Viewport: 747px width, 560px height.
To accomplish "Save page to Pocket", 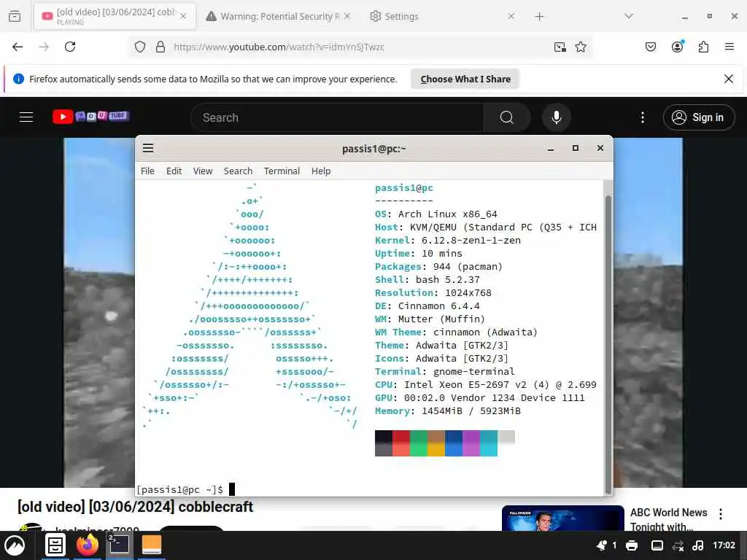I will click(651, 47).
